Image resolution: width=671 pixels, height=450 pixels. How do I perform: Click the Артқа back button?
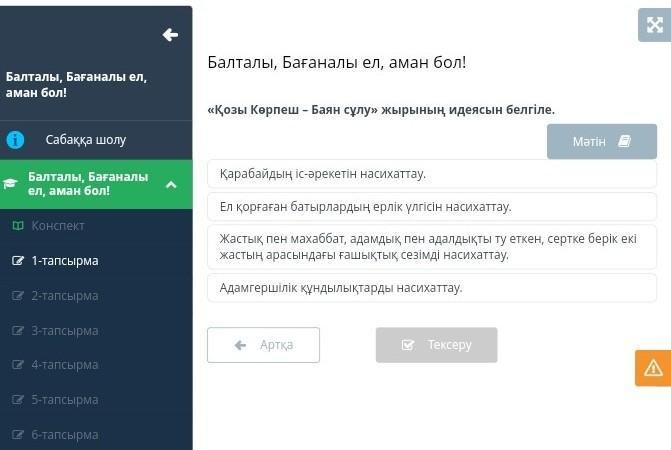(x=263, y=345)
